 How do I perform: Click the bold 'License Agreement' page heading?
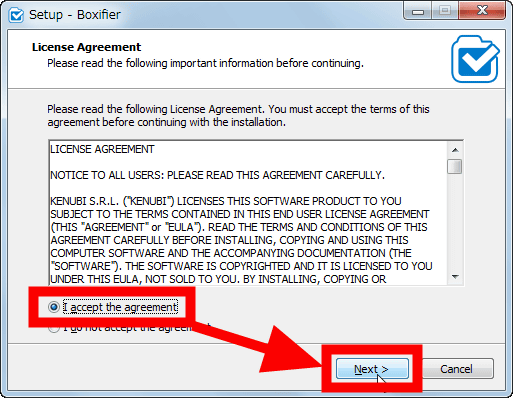86,47
